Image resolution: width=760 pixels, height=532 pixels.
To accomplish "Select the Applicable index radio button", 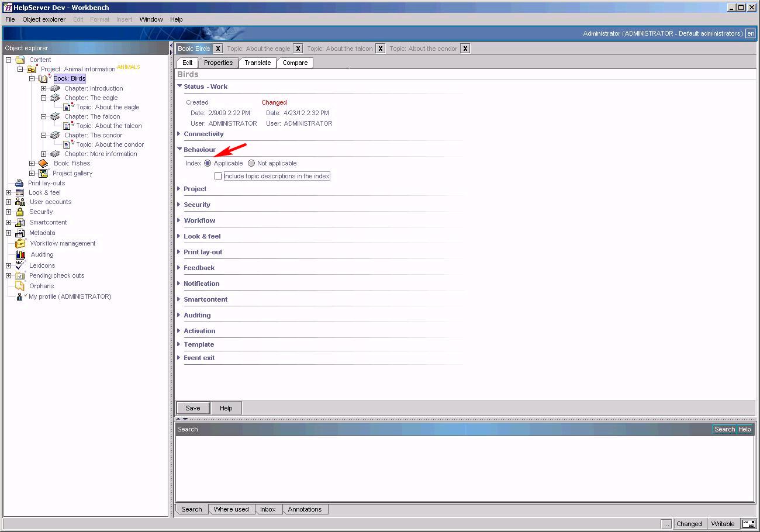I will (208, 163).
